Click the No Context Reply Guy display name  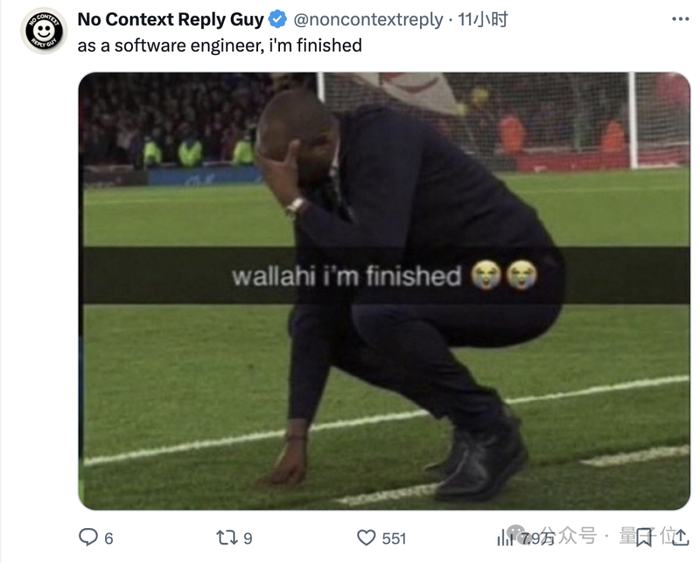171,20
